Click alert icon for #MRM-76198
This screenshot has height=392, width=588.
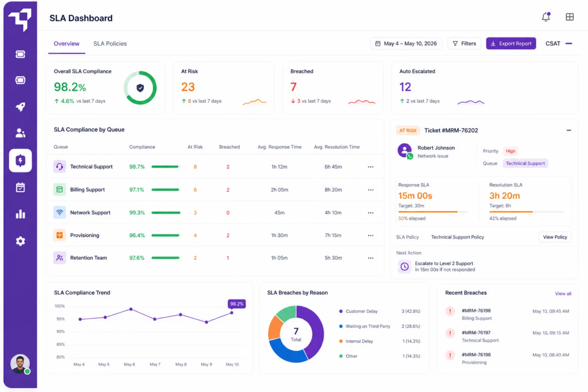[x=450, y=311]
